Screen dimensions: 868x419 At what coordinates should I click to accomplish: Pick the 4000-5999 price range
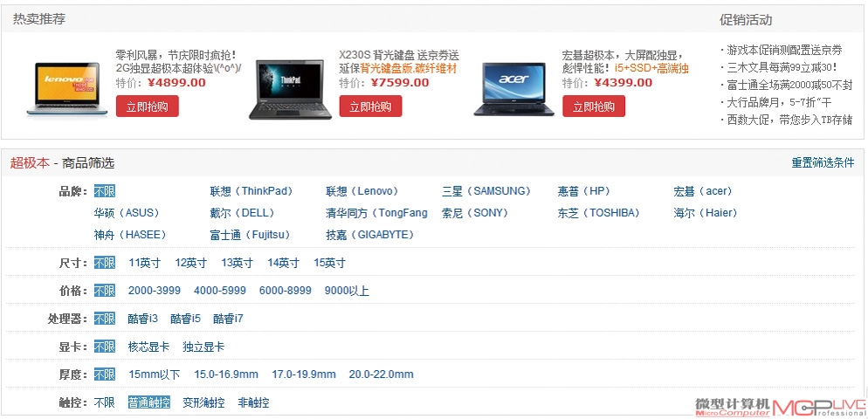click(220, 291)
